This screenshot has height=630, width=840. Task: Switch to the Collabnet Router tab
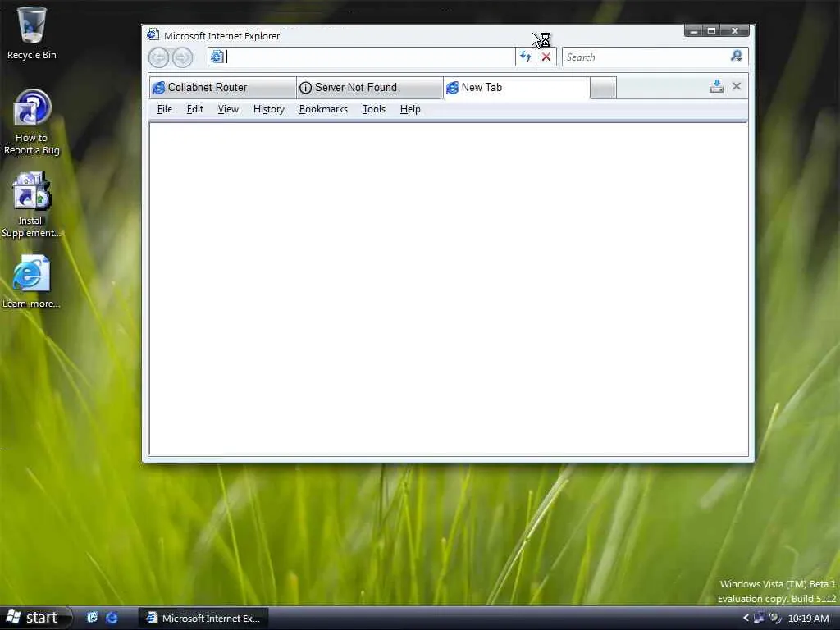click(x=222, y=87)
